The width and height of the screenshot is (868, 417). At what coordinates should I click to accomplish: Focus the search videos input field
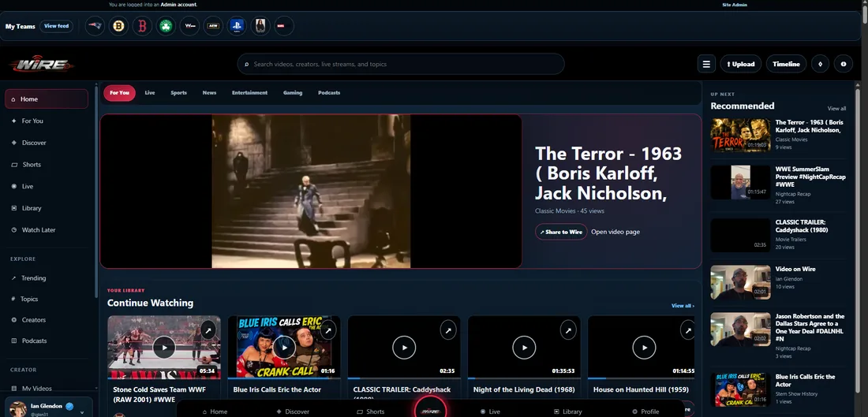[401, 64]
